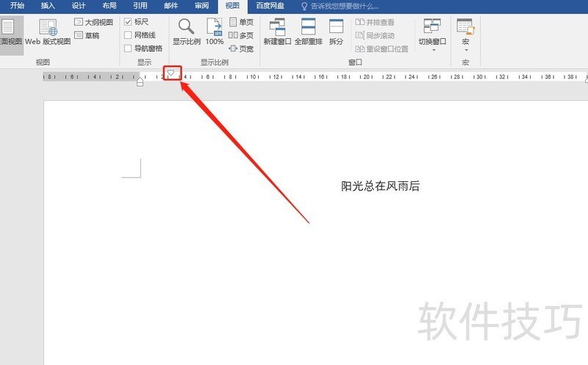Open the 审阅 Review tab
Screen dimensions: 588x365
pos(201,6)
